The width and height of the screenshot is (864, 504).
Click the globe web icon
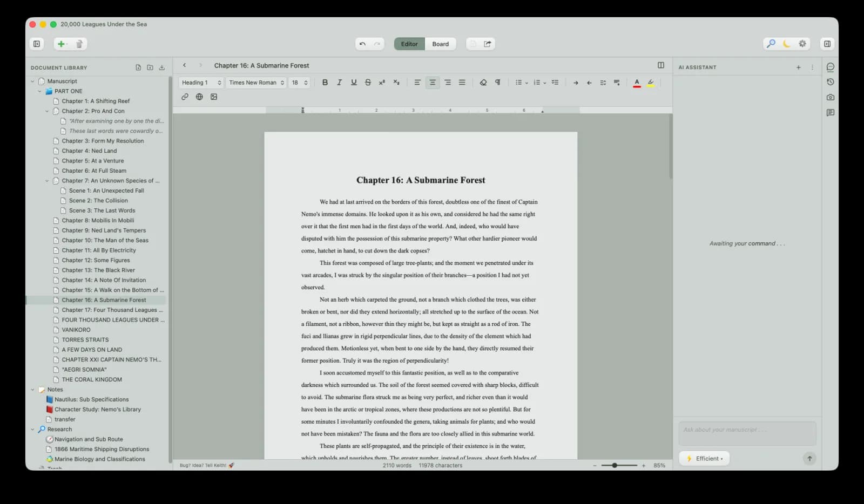point(199,97)
